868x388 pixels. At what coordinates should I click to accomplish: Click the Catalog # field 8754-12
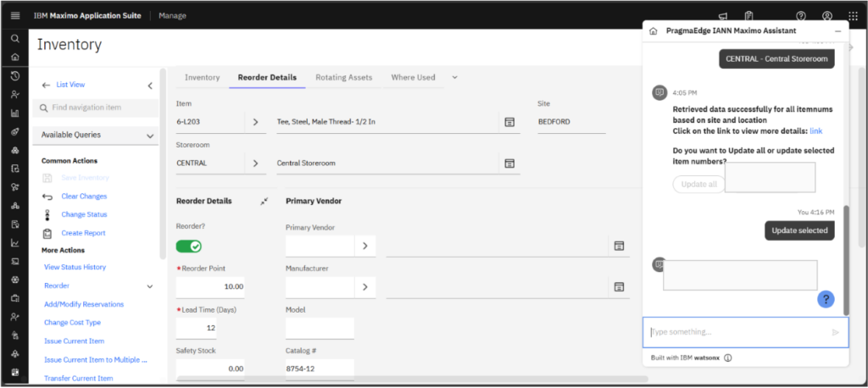[320, 369]
